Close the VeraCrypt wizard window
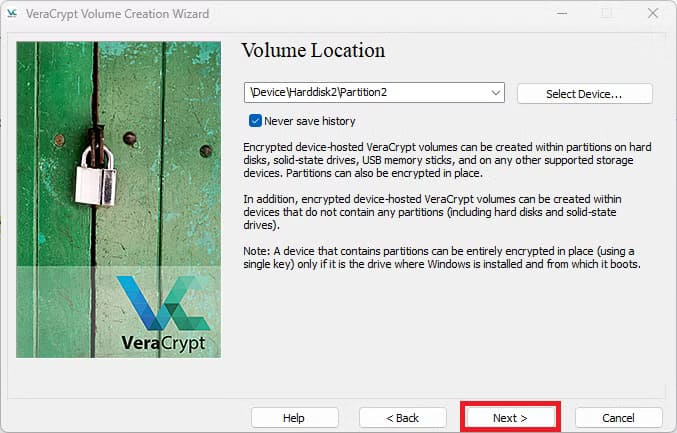This screenshot has width=677, height=433. coord(652,13)
